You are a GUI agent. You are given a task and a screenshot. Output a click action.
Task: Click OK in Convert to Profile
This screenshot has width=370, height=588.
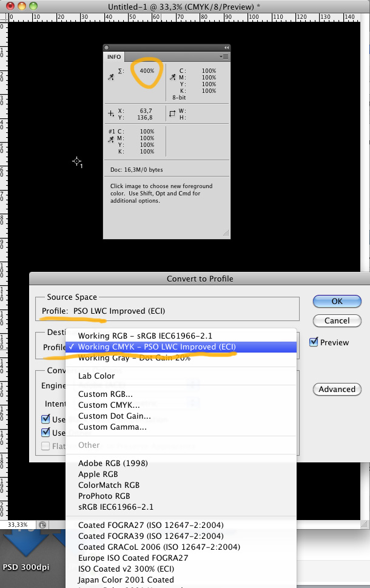[x=337, y=301]
